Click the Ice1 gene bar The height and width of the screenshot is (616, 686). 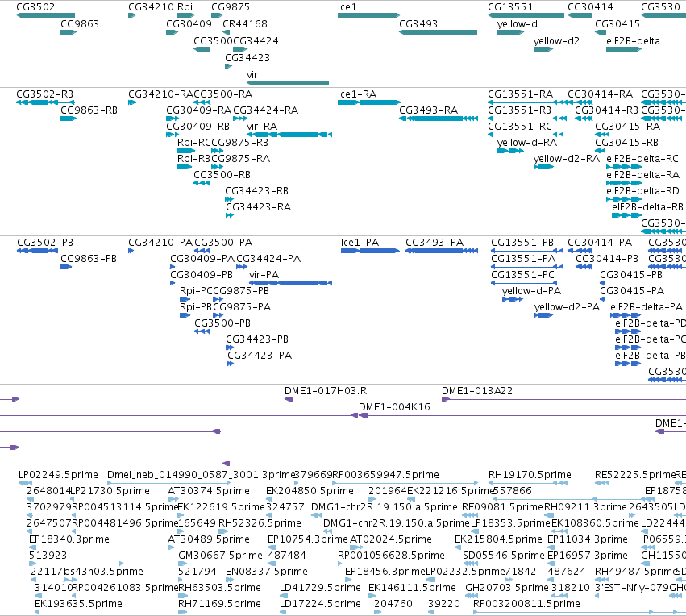click(369, 15)
